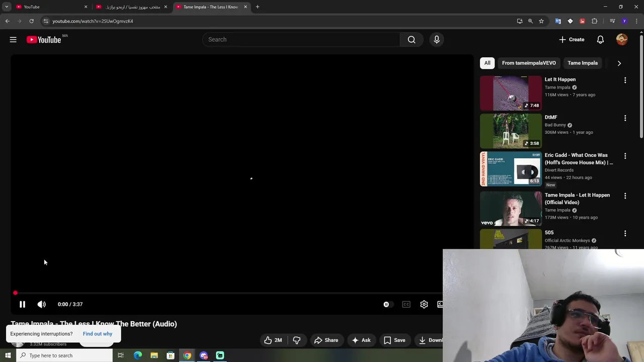Click the Windows taskbar search box
This screenshot has height=362, width=644.
(x=64, y=355)
